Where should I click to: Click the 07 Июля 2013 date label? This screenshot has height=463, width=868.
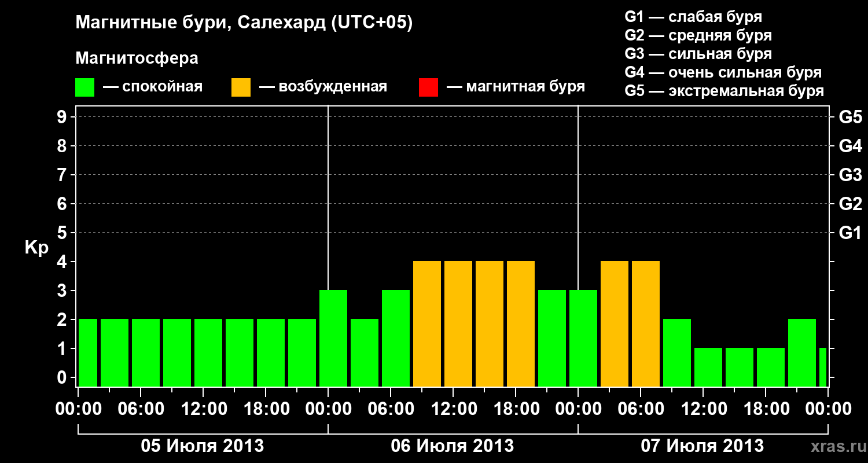pyautogui.click(x=703, y=446)
